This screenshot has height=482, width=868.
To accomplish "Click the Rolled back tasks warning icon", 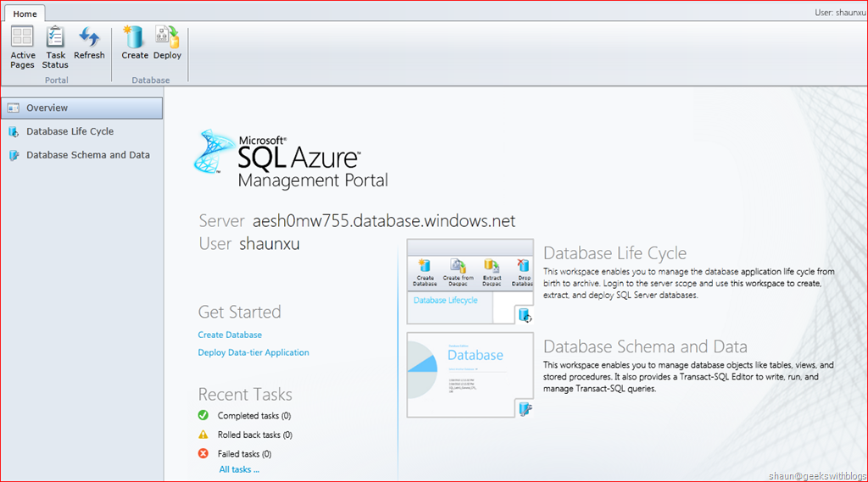I will pyautogui.click(x=203, y=435).
